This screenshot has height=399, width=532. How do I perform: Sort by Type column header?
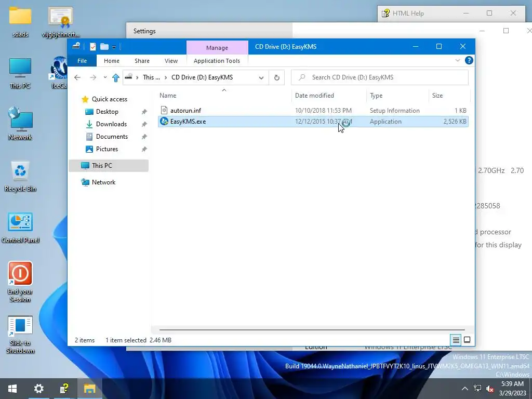point(398,96)
